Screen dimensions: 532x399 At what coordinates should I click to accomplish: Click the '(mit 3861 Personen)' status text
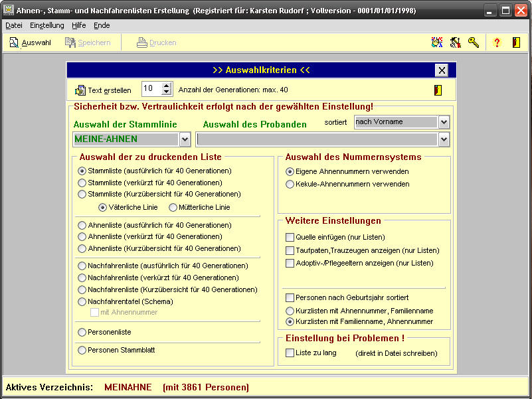pos(206,387)
